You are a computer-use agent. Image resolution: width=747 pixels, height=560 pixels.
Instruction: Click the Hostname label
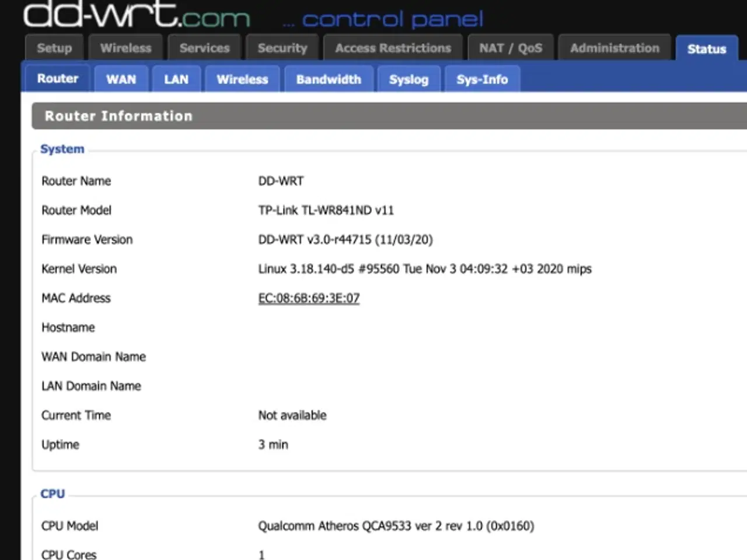(x=68, y=327)
